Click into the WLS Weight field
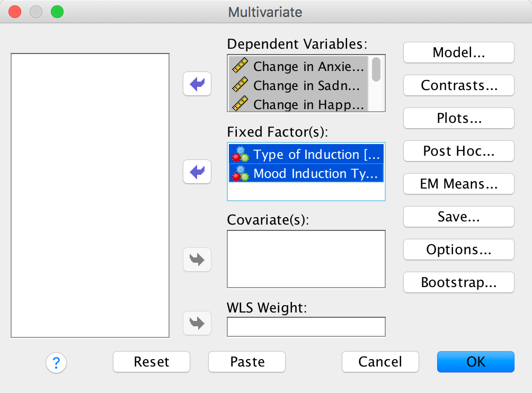Viewport: 532px width, 393px height. 306,327
